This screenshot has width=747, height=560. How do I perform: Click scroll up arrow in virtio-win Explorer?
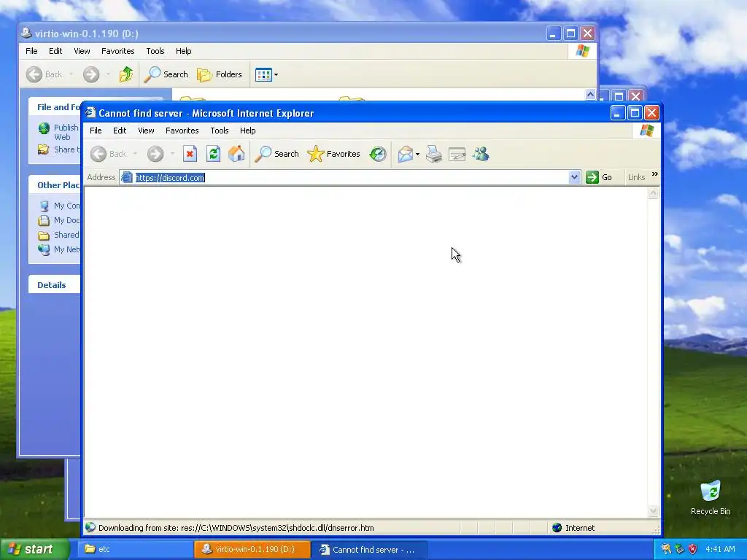[590, 94]
